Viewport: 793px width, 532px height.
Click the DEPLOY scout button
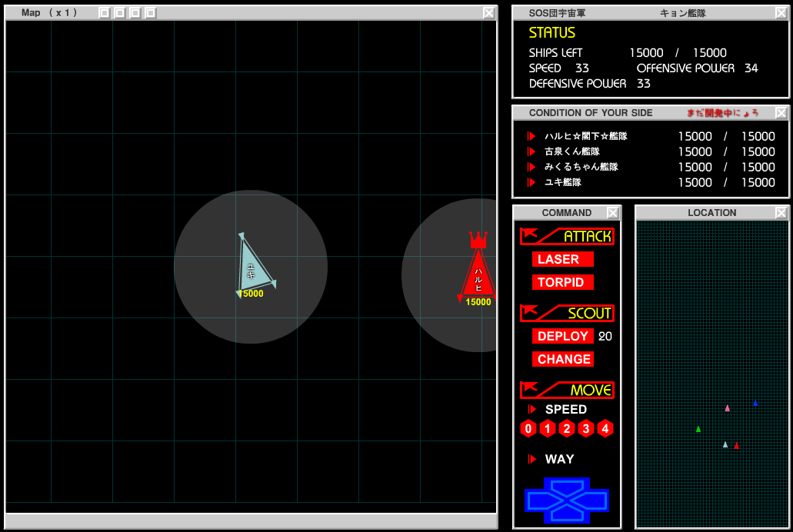pyautogui.click(x=562, y=336)
